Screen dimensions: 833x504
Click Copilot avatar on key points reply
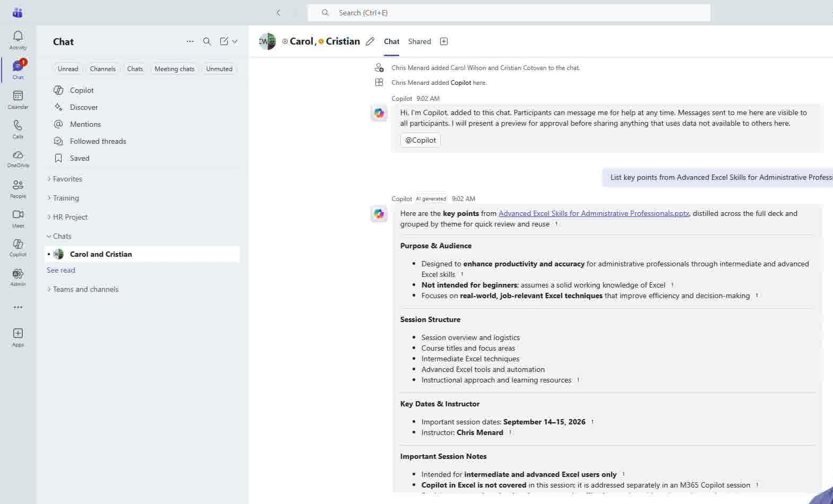379,214
